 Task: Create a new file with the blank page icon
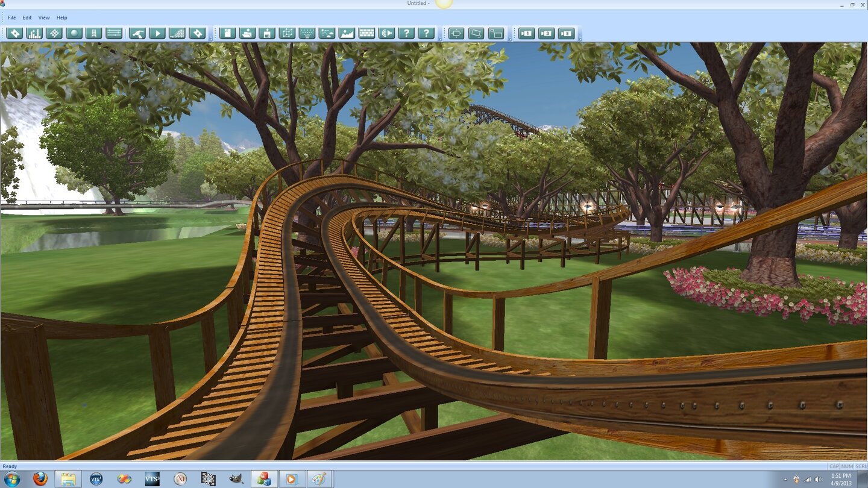[227, 33]
